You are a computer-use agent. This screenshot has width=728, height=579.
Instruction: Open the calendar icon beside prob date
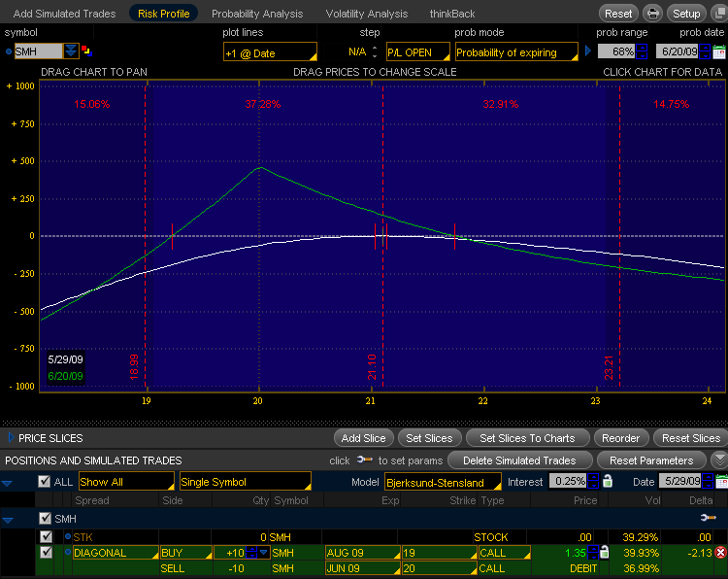(719, 51)
